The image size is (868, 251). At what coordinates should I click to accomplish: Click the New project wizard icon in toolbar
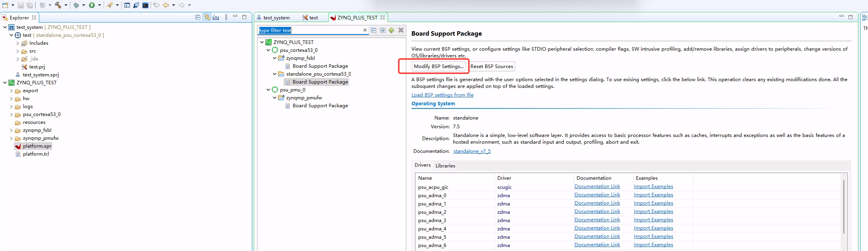point(6,5)
